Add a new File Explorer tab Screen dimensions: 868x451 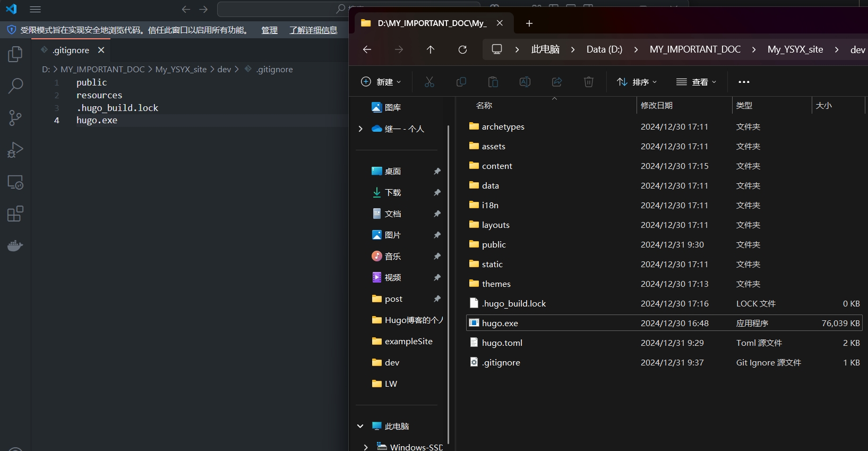coord(529,23)
